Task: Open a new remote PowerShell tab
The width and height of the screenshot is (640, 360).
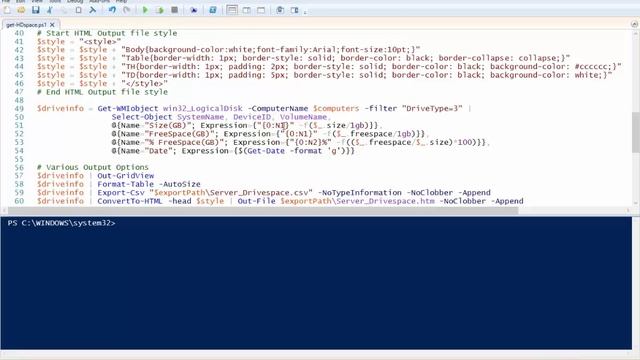Action: tap(193, 10)
